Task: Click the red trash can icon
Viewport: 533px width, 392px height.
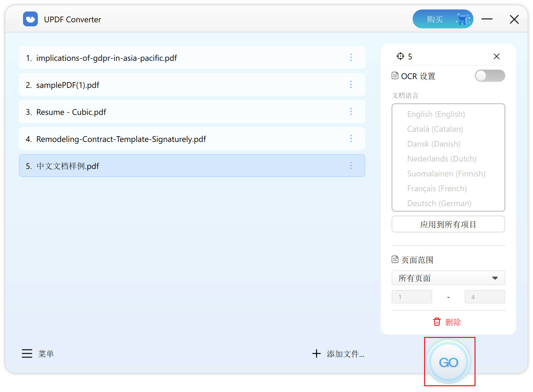Action: [437, 322]
